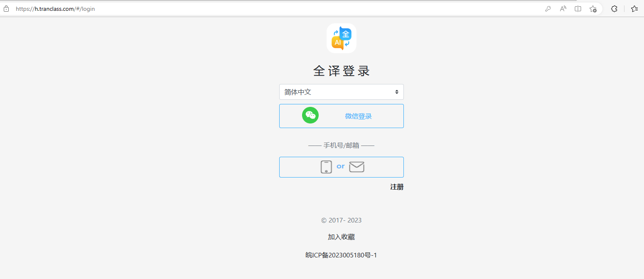644x279 pixels.
Task: Click the © 2017- 2023 copyright text
Action: [341, 220]
